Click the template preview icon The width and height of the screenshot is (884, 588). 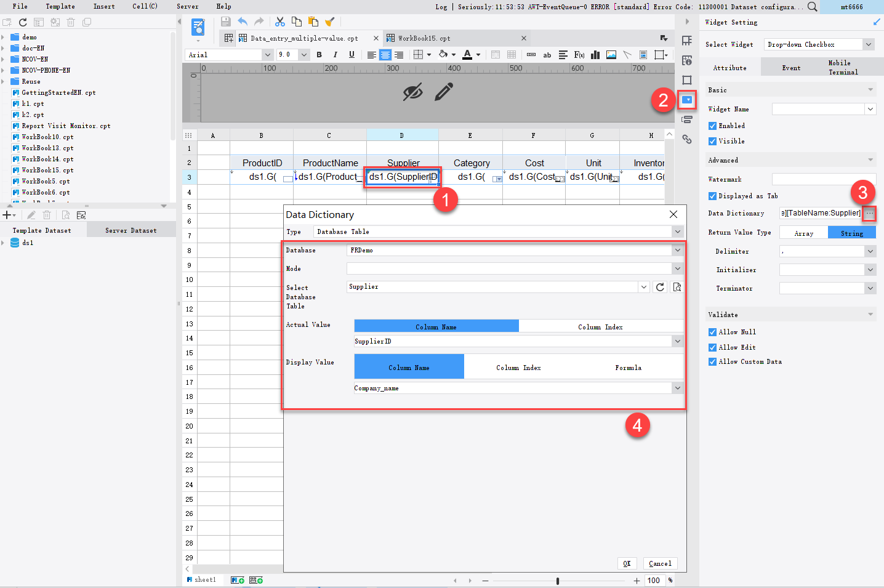(x=198, y=27)
